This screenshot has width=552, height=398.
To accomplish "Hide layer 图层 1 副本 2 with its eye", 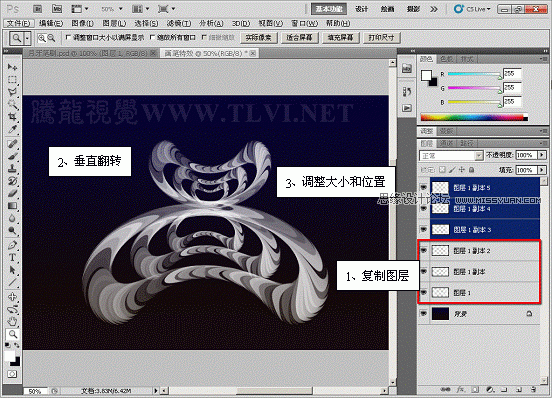I will pos(424,251).
